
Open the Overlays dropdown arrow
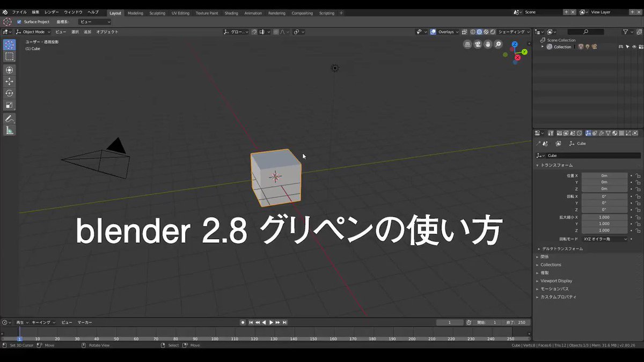458,32
